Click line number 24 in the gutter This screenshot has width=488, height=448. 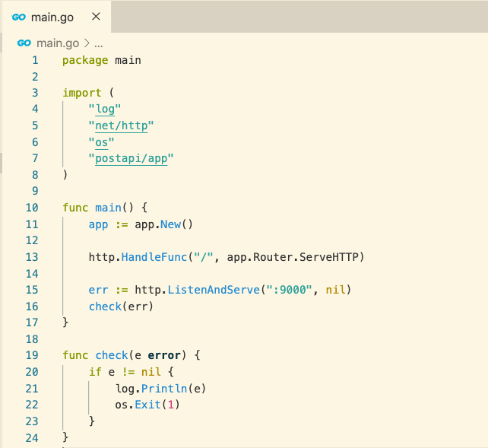click(x=32, y=438)
